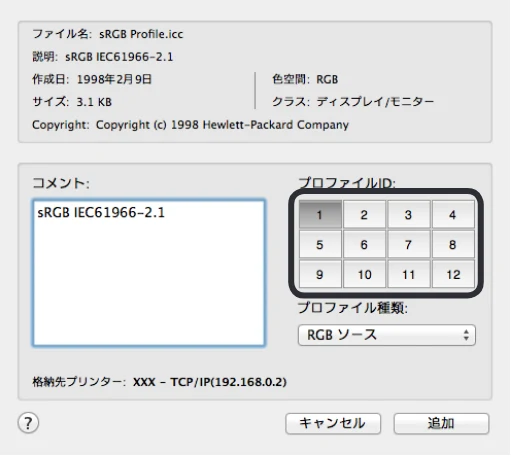Click the 説明 value sRGB IEC61966-2.1

[x=119, y=57]
